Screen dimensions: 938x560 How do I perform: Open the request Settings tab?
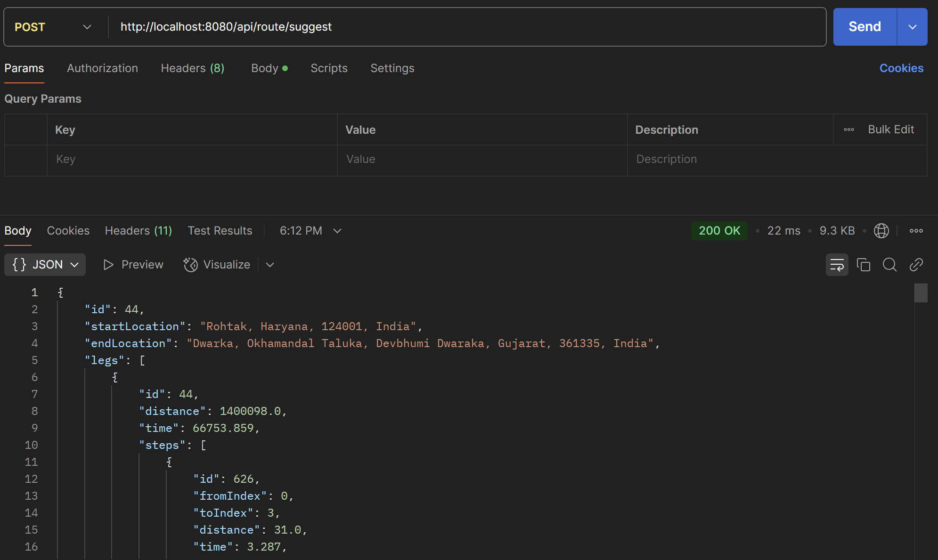[x=392, y=68]
